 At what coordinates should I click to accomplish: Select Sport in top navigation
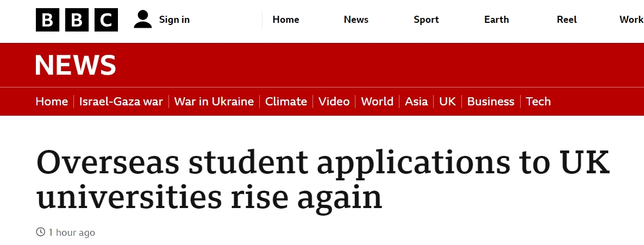coord(426,20)
